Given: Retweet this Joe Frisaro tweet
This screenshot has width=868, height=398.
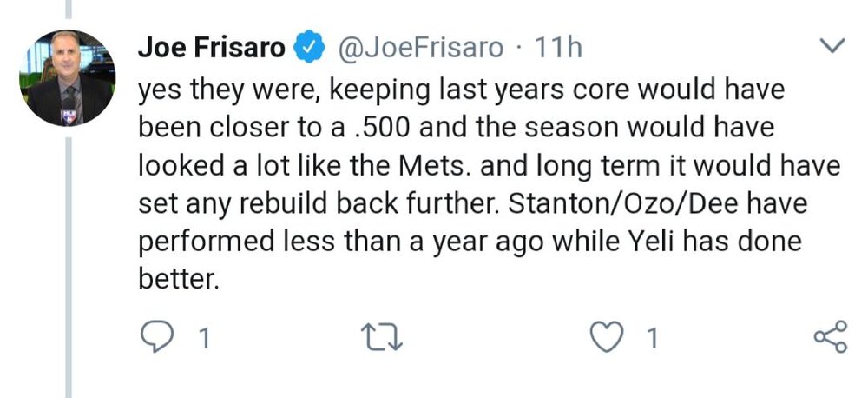Looking at the screenshot, I should pos(381,338).
